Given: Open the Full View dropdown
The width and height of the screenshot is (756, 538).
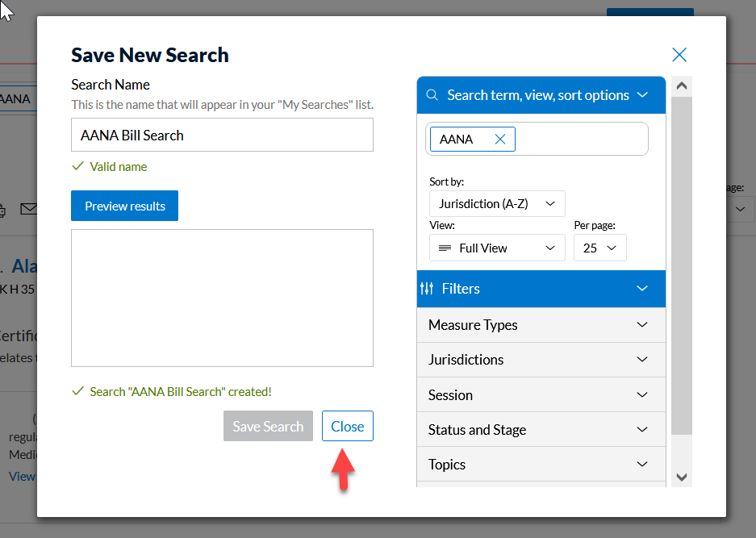Looking at the screenshot, I should coord(497,248).
